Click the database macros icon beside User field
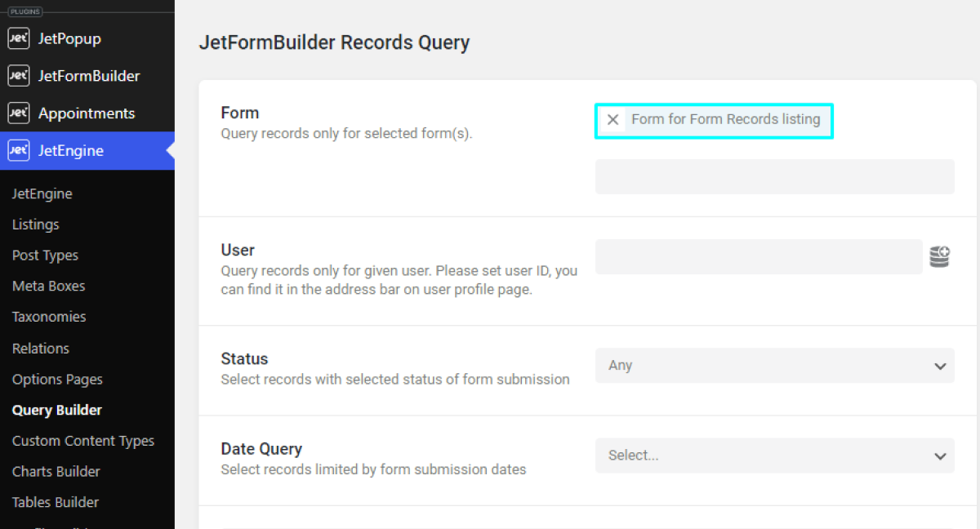Image resolution: width=980 pixels, height=529 pixels. pyautogui.click(x=939, y=256)
